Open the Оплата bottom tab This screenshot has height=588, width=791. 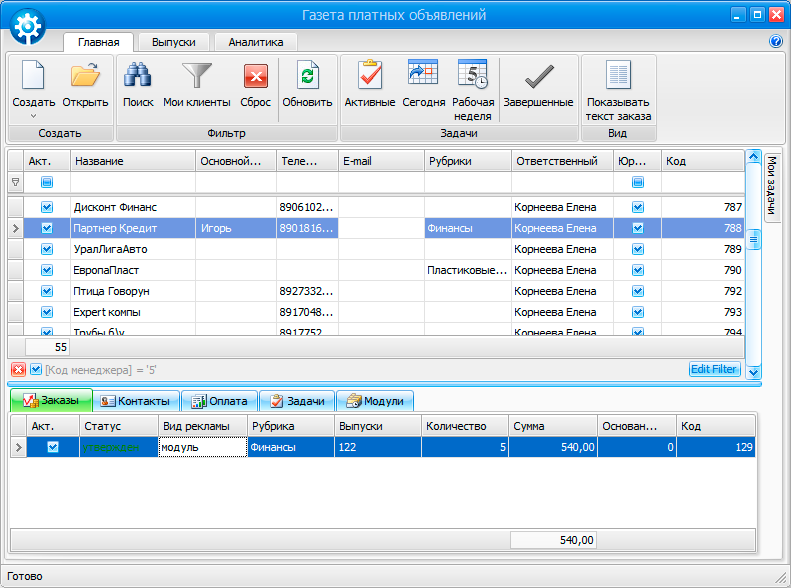(x=220, y=401)
